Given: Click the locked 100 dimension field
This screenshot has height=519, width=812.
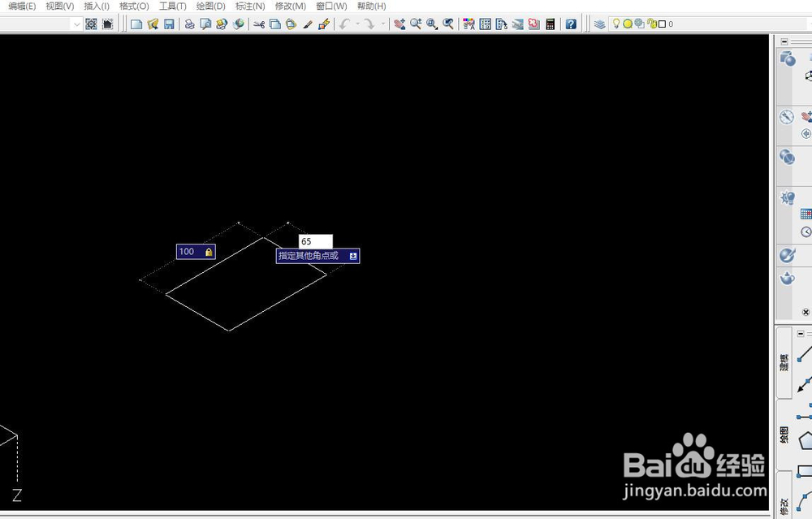Looking at the screenshot, I should [x=196, y=252].
